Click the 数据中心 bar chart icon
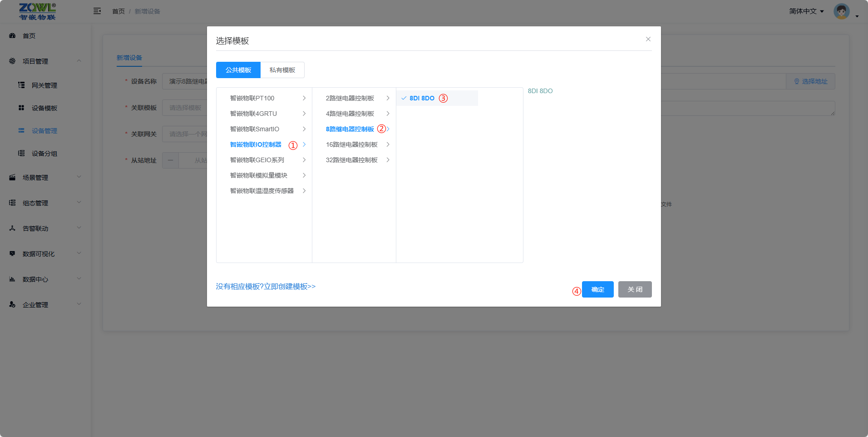Image resolution: width=868 pixels, height=437 pixels. pos(12,279)
